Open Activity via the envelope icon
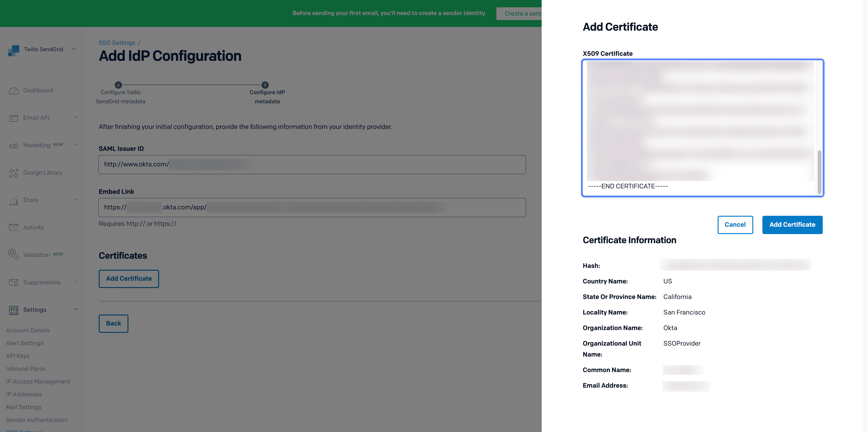Screen dimensions: 868x432 [13, 227]
